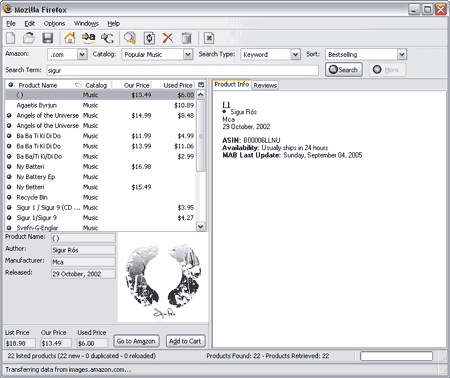The width and height of the screenshot is (450, 378).
Task: Click the underlined ( ) title in Product Info
Action: pyautogui.click(x=226, y=105)
